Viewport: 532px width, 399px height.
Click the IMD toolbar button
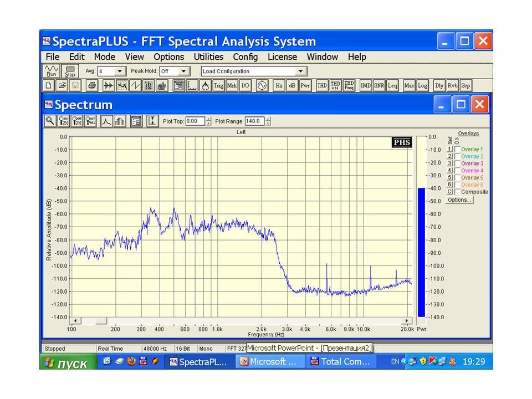[x=366, y=85]
